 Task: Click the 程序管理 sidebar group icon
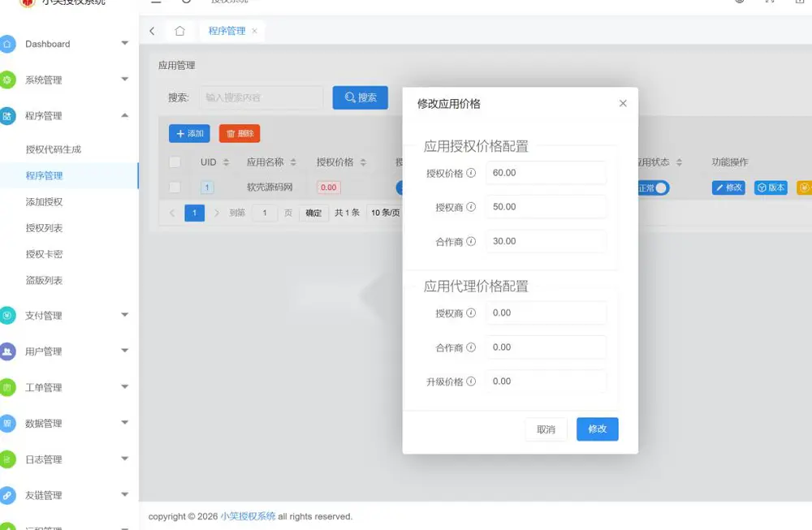pyautogui.click(x=7, y=116)
